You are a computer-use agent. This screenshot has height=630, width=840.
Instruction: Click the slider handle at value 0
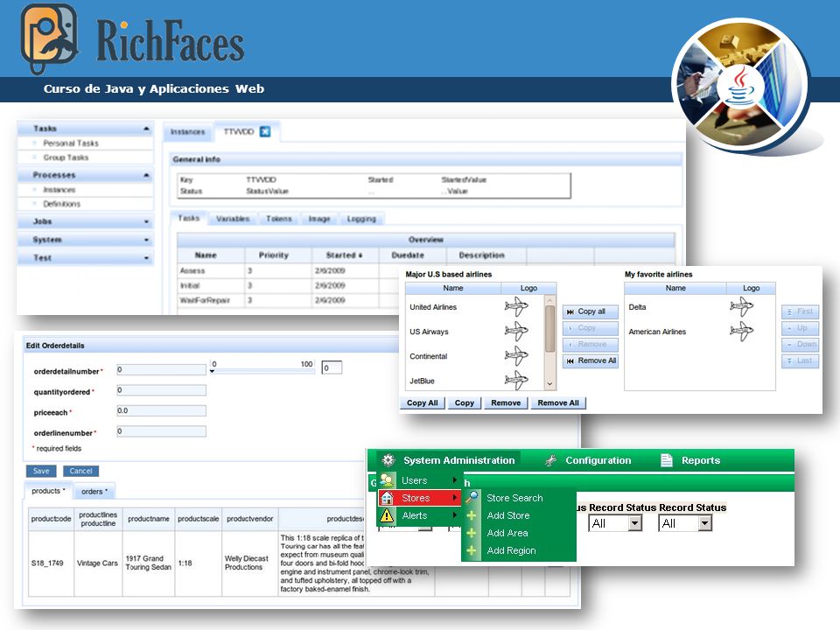(212, 371)
